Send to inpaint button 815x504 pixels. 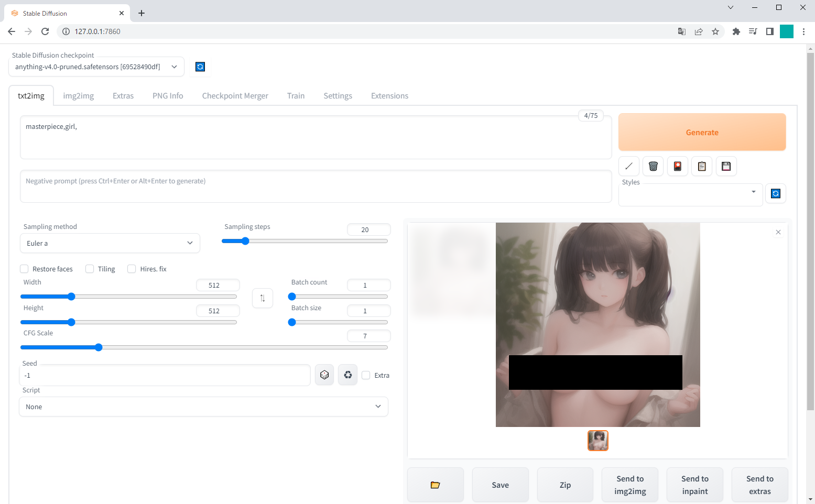(695, 485)
